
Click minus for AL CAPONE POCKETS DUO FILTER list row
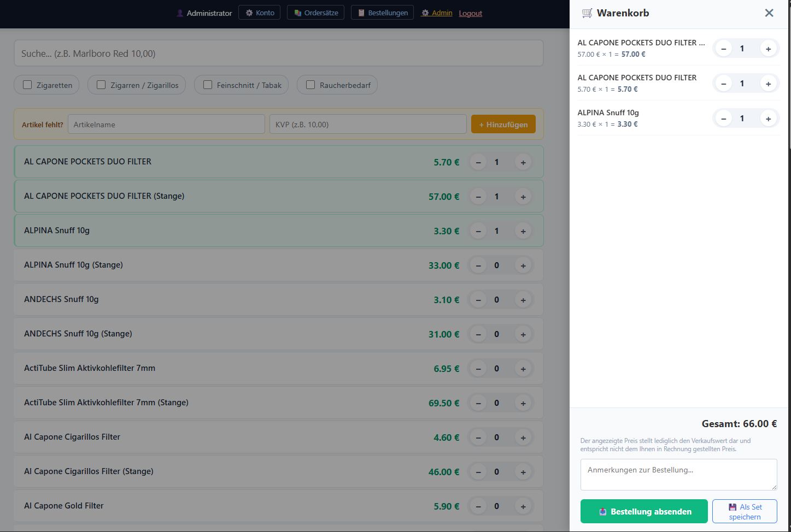tap(478, 162)
